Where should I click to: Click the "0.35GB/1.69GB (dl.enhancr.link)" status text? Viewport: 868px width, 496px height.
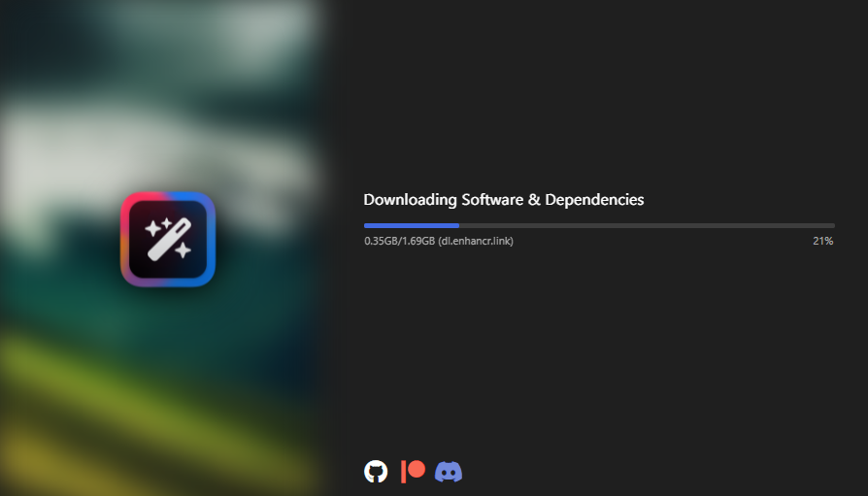pyautogui.click(x=439, y=242)
